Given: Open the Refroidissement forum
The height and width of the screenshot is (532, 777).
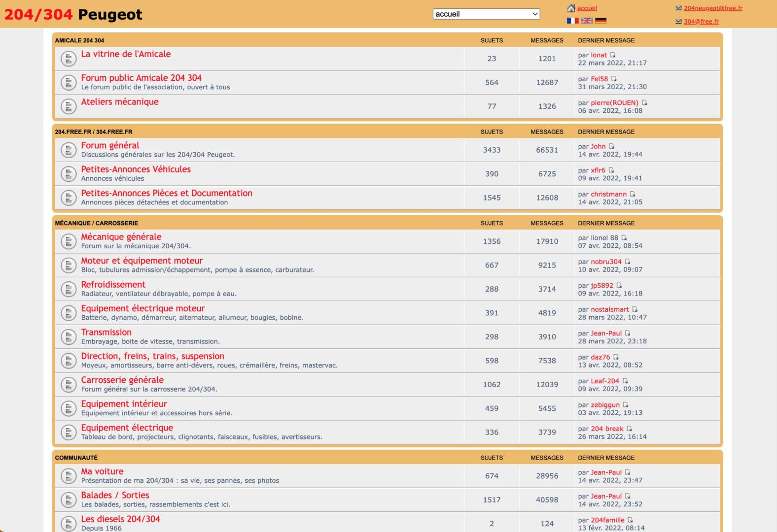Looking at the screenshot, I should click(113, 285).
